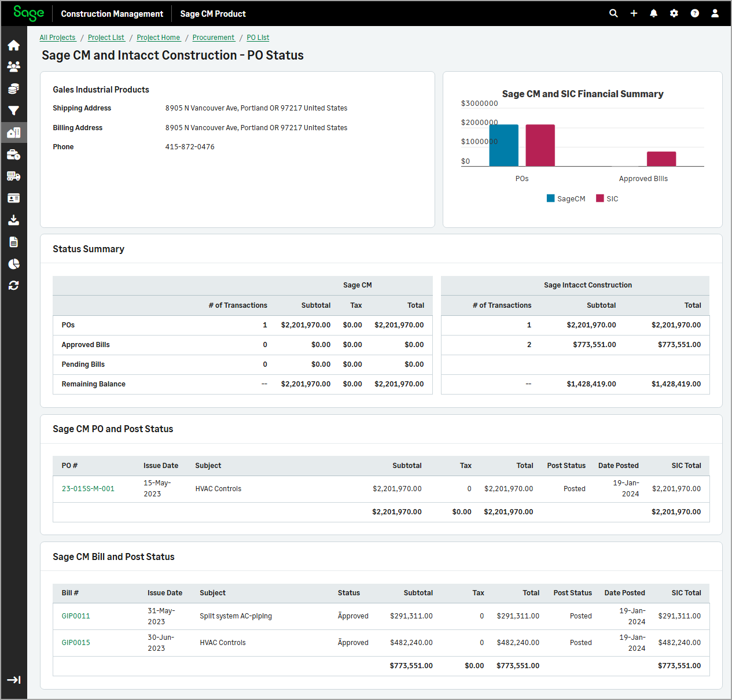Expand the sidebar with arrow icon
The width and height of the screenshot is (732, 700).
click(14, 680)
